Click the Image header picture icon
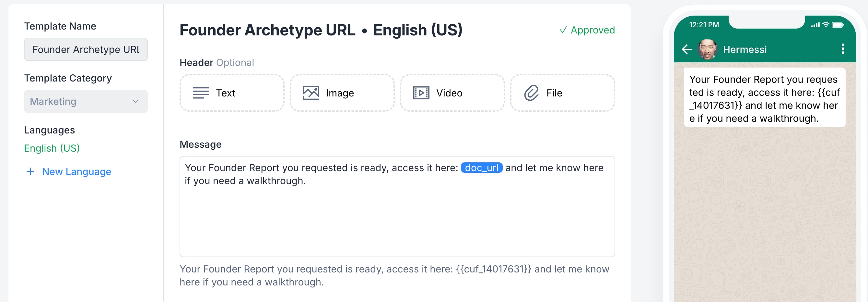This screenshot has width=868, height=302. coord(311,93)
